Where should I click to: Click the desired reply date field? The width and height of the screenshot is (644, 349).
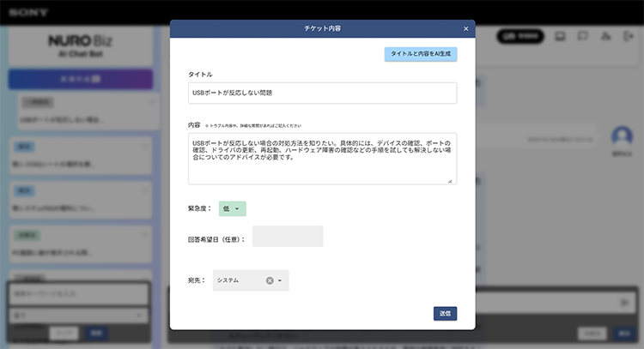click(x=288, y=236)
